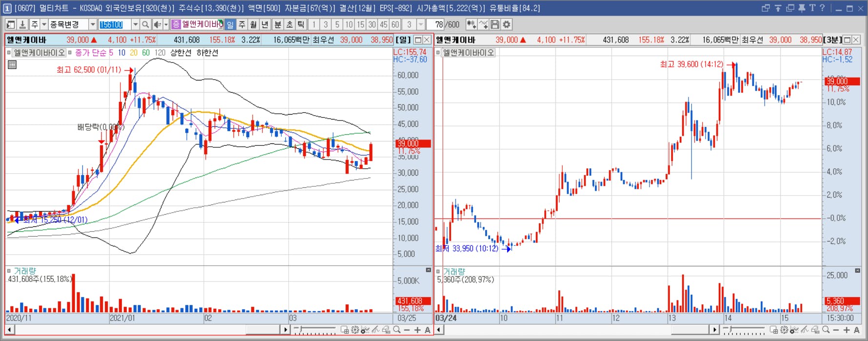The height and width of the screenshot is (341, 868).
Task: Click the 30 minute interval button
Action: click(372, 24)
